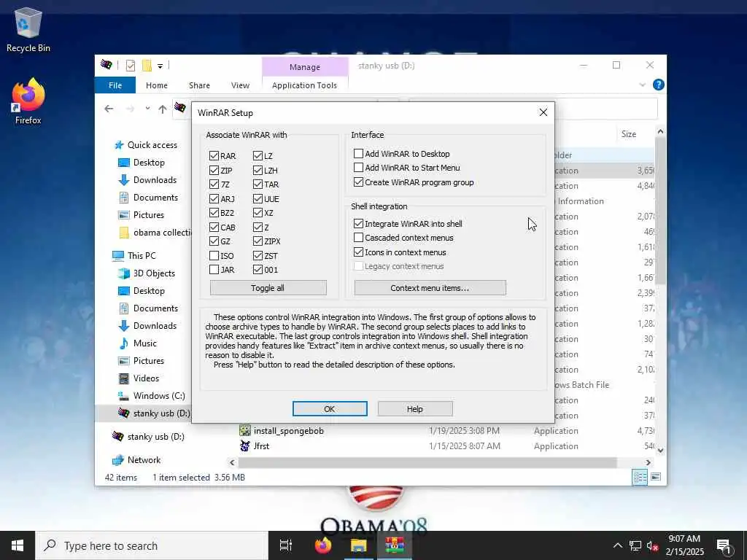Switch to the View ribbon tab
Image resolution: width=747 pixels, height=560 pixels.
tap(240, 85)
